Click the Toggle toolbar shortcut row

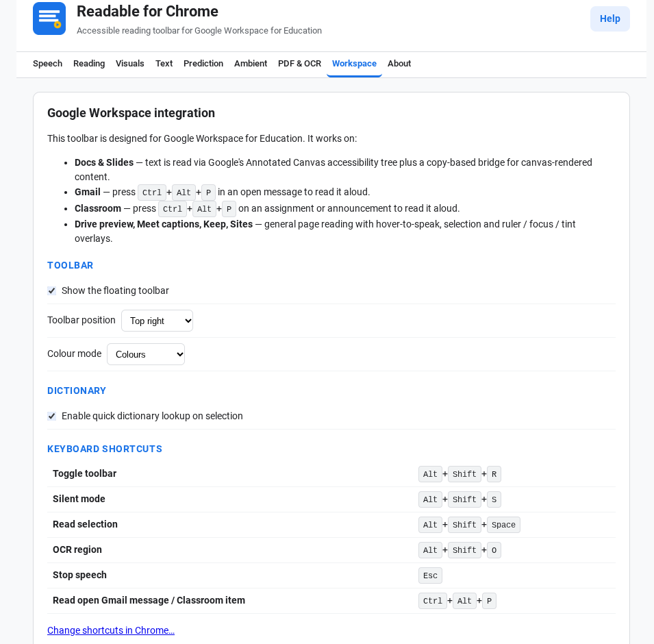click(331, 474)
